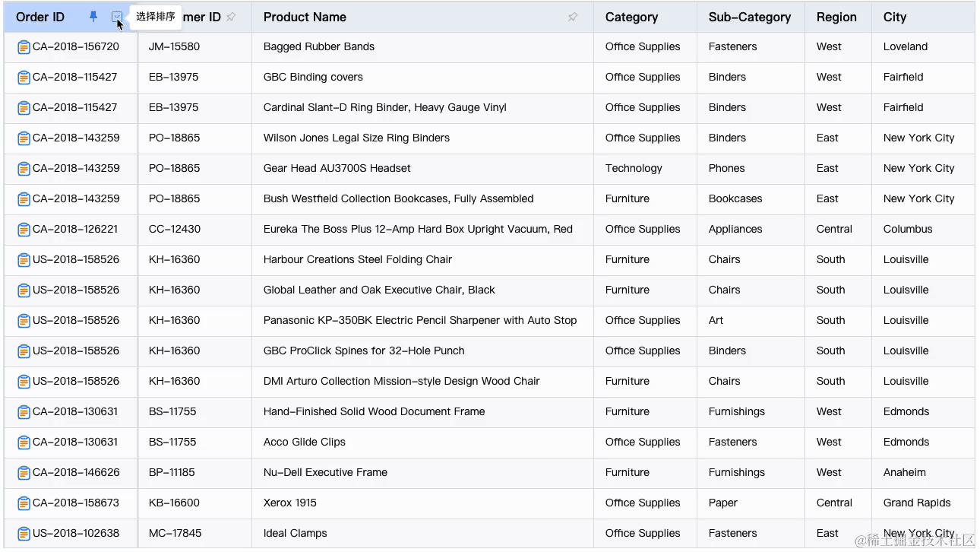Click the Grand Rapids city cell
This screenshot has width=980, height=552.
(x=916, y=503)
